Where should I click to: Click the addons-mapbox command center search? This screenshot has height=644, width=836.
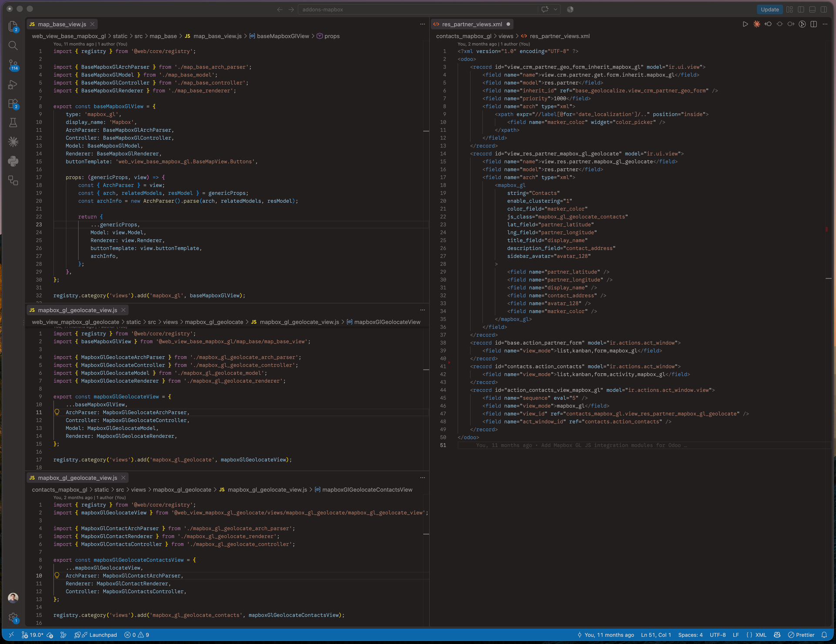click(418, 10)
